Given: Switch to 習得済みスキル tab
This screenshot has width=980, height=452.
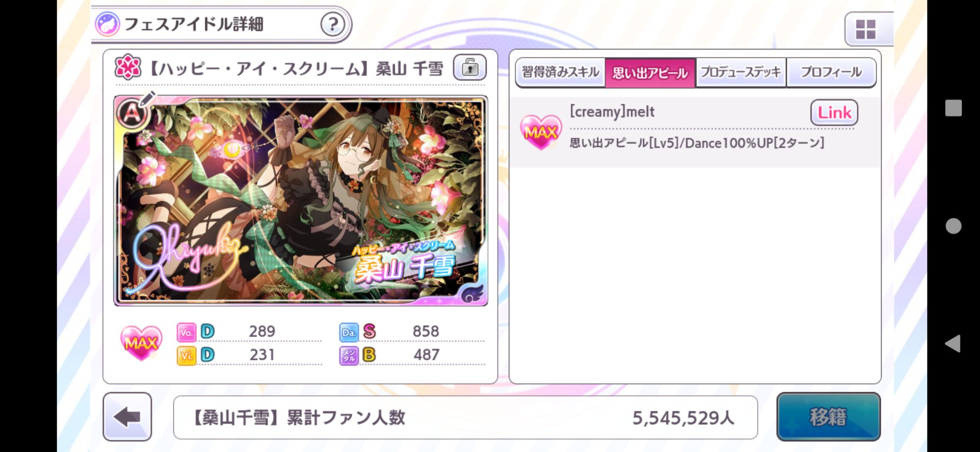Looking at the screenshot, I should [x=561, y=72].
